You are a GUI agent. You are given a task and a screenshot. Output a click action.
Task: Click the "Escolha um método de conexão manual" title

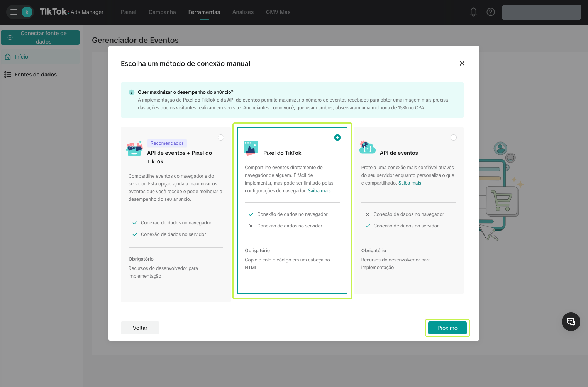pos(185,64)
